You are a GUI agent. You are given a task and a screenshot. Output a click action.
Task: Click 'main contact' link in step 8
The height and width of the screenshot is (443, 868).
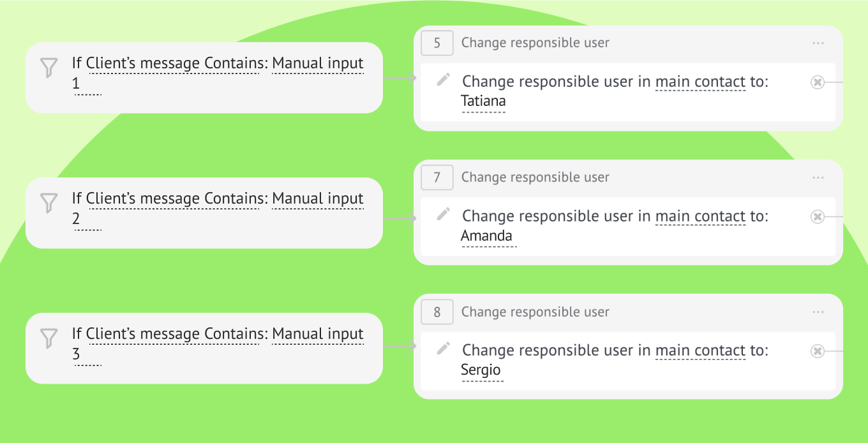coord(700,350)
